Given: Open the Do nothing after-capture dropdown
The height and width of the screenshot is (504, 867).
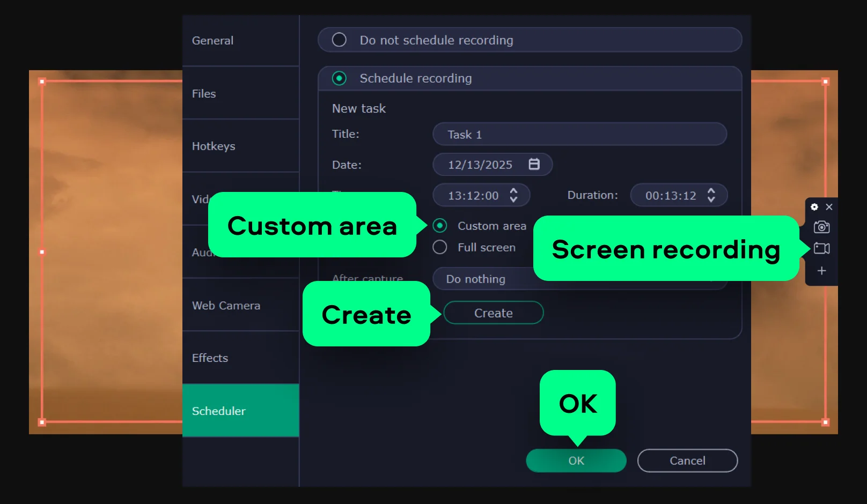Looking at the screenshot, I should (483, 279).
